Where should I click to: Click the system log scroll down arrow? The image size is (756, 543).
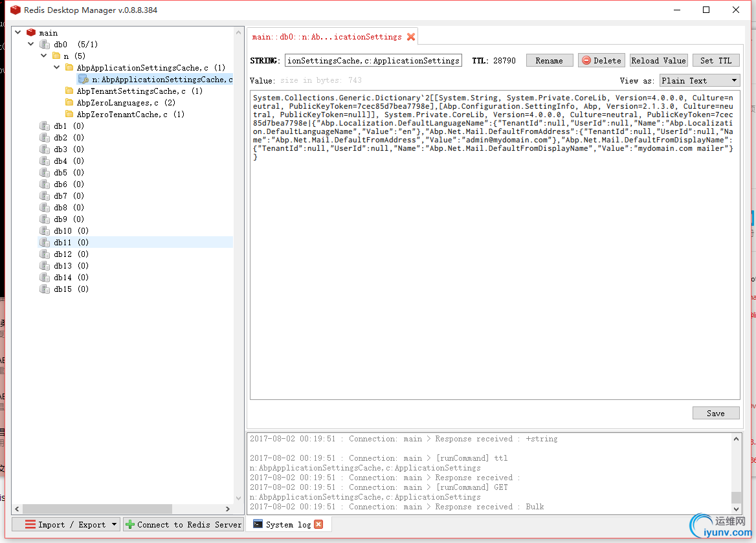(x=736, y=508)
